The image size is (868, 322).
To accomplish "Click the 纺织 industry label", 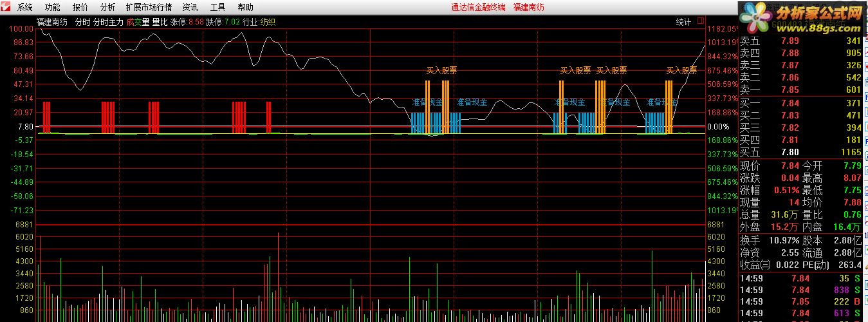I will coord(268,22).
